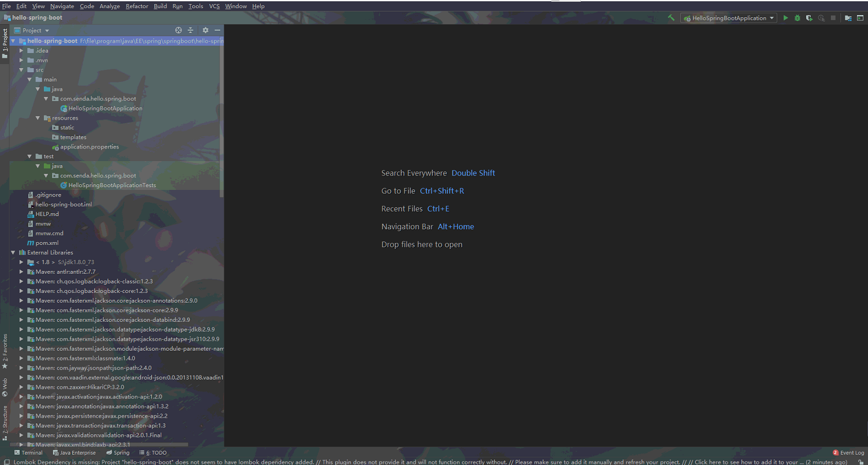The height and width of the screenshot is (465, 868).
Task: Select Maven: com.fasterxml.jackson.core:jackson-databind:2.9.9
Action: click(109, 320)
